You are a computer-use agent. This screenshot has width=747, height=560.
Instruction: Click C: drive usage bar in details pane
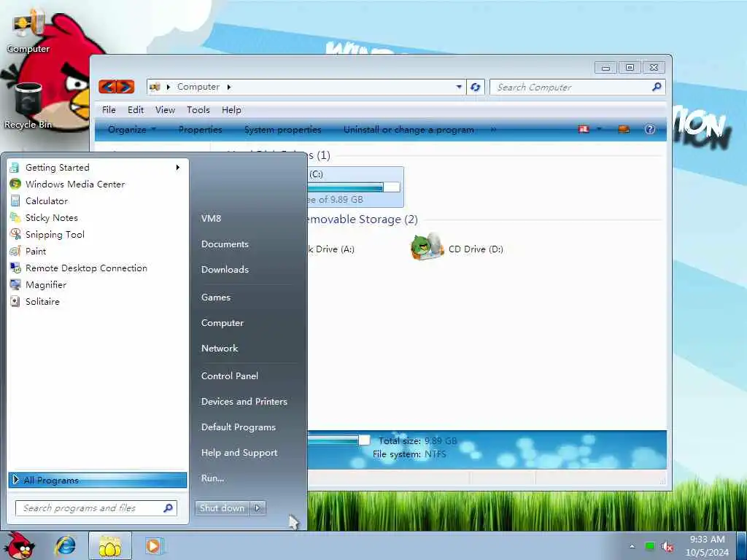[339, 440]
